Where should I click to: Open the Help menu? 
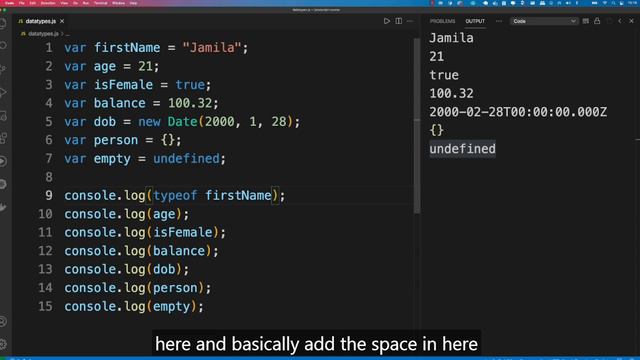tap(133, 3)
